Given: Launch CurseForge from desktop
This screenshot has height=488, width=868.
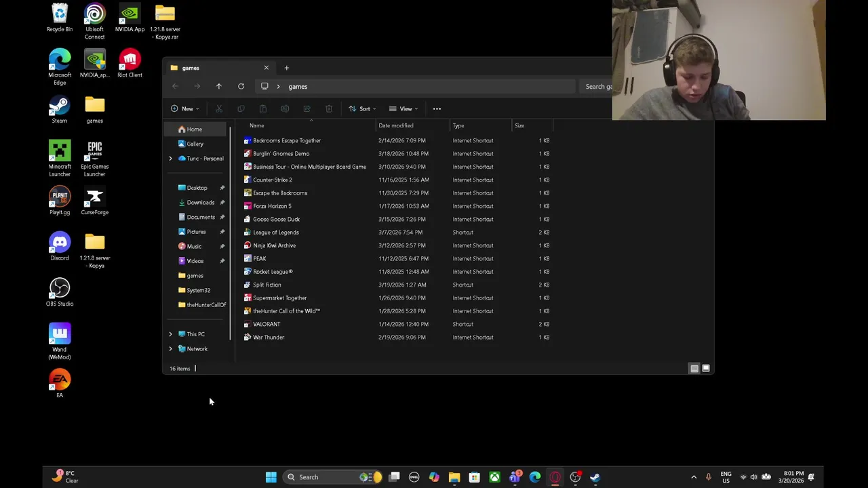Looking at the screenshot, I should point(94,201).
